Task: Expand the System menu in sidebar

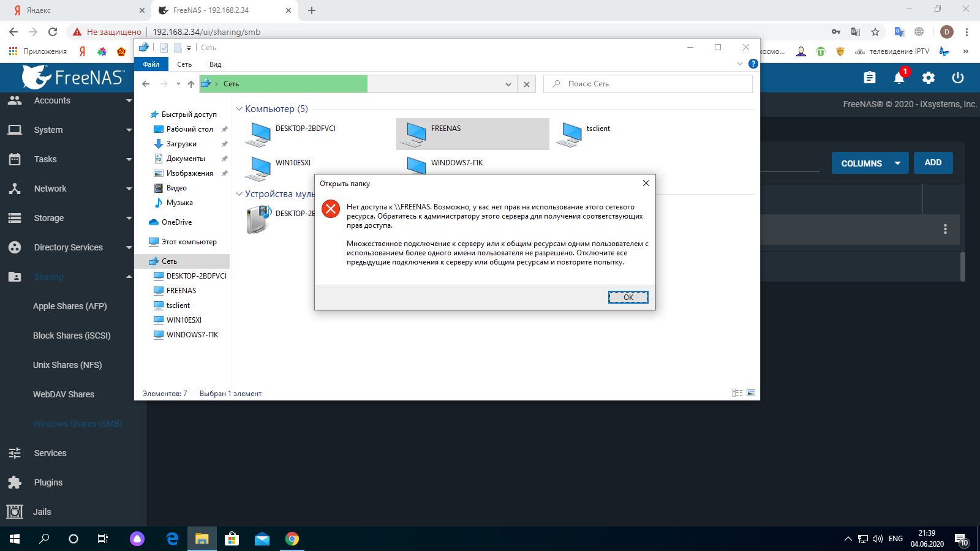Action: pyautogui.click(x=73, y=130)
